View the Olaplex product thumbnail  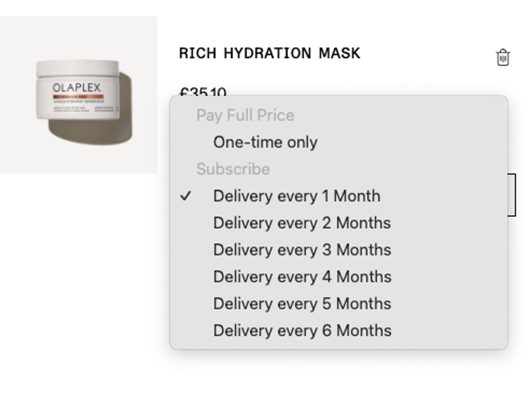(x=79, y=93)
